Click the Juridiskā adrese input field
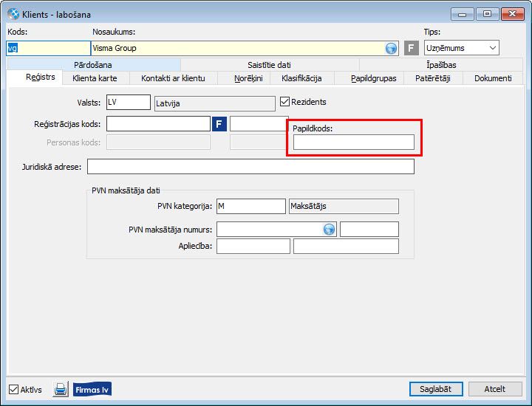Screen dimensions: 532x406 [250, 167]
